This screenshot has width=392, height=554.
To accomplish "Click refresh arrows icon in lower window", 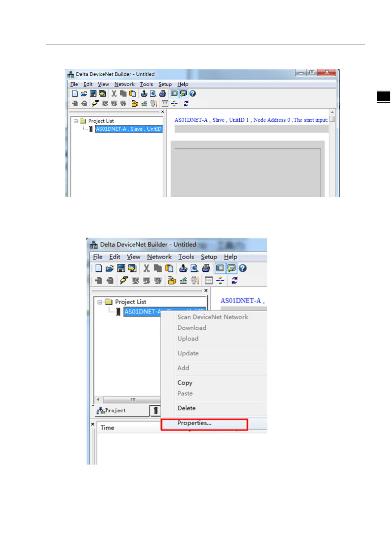I will click(234, 280).
